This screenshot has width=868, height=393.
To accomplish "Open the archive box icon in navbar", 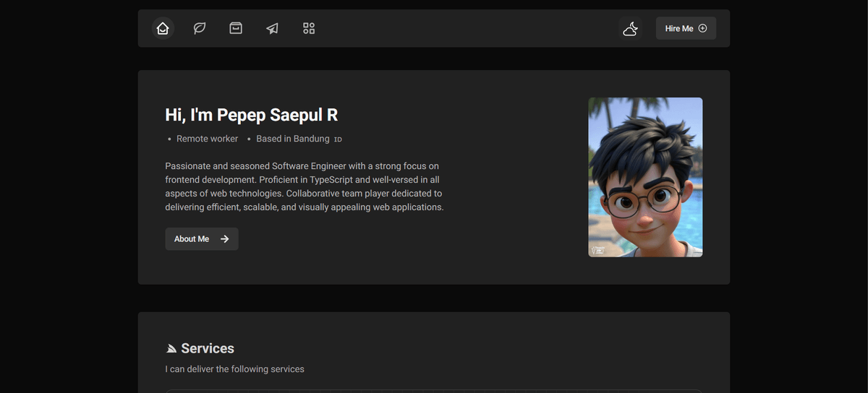I will [x=236, y=28].
